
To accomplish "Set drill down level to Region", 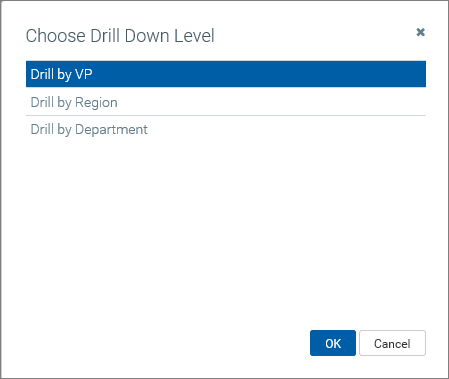I will (x=226, y=102).
